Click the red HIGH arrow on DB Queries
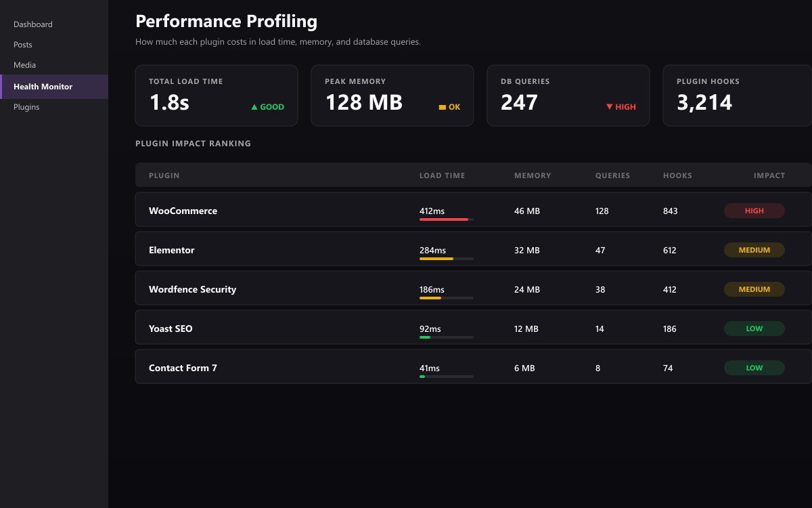812x508 pixels. tap(621, 106)
